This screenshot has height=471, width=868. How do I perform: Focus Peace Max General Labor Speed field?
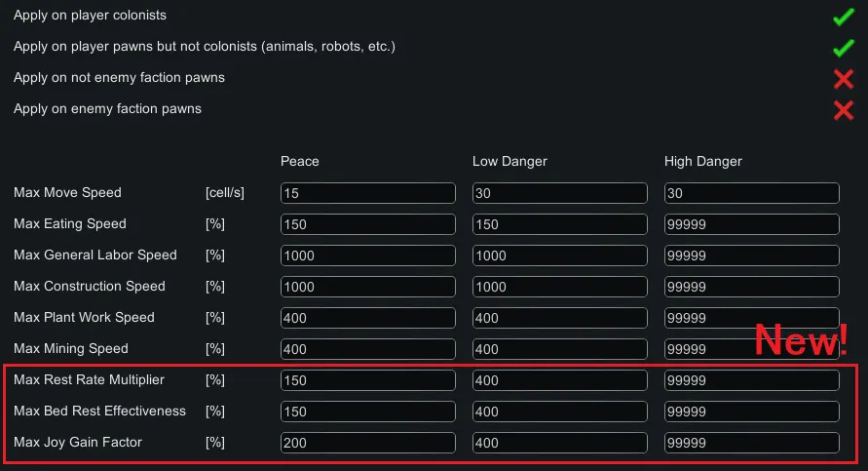(367, 255)
